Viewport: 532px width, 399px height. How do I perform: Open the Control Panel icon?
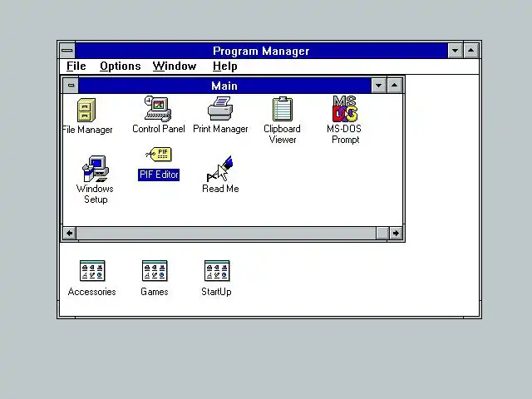[x=158, y=109]
